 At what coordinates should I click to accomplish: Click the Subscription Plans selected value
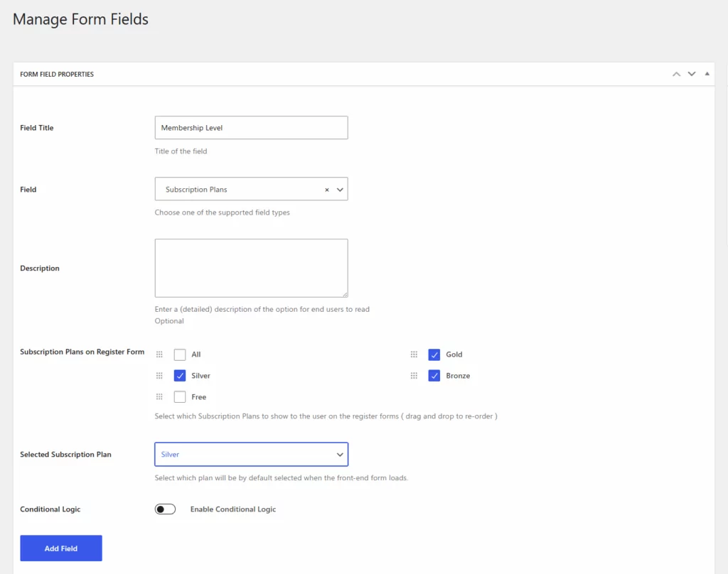tap(196, 190)
